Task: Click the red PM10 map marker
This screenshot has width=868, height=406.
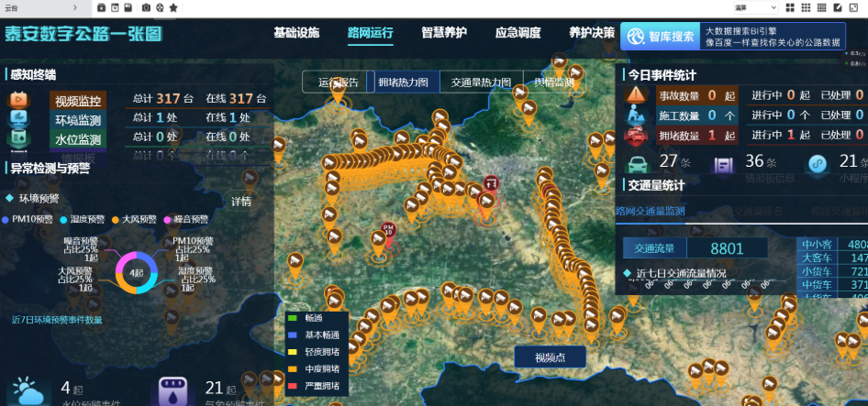Action: click(x=389, y=231)
